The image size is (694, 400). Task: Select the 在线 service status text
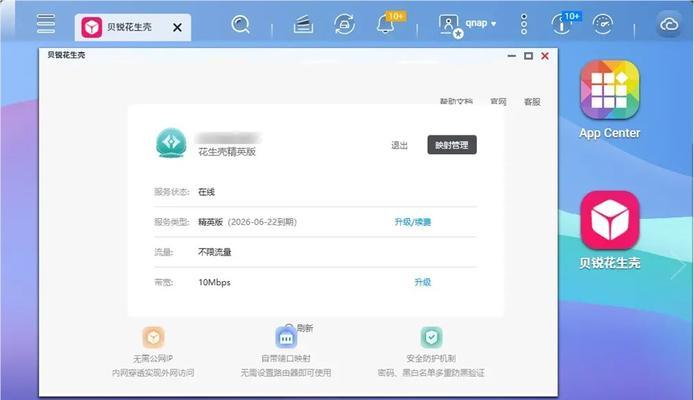coord(206,192)
